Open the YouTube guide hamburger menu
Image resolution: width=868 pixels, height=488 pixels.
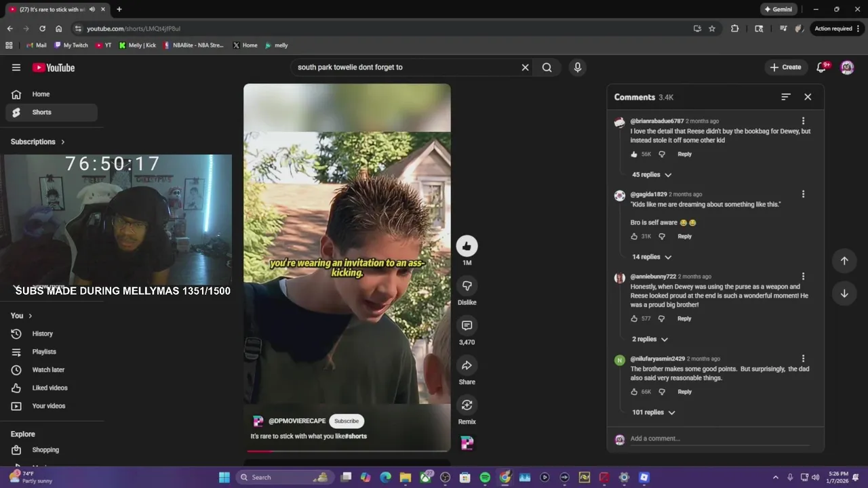(16, 67)
